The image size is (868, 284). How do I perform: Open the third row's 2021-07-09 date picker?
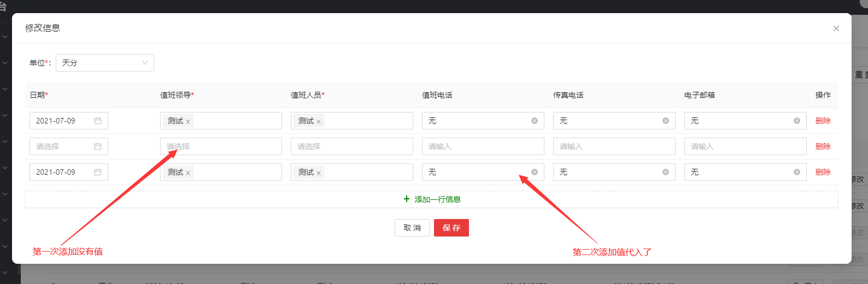69,172
